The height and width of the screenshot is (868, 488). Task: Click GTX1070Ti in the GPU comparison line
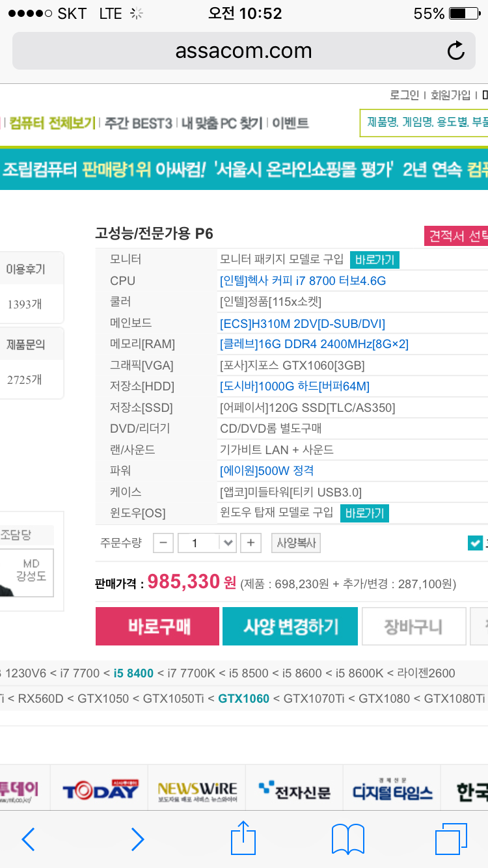pos(314,698)
